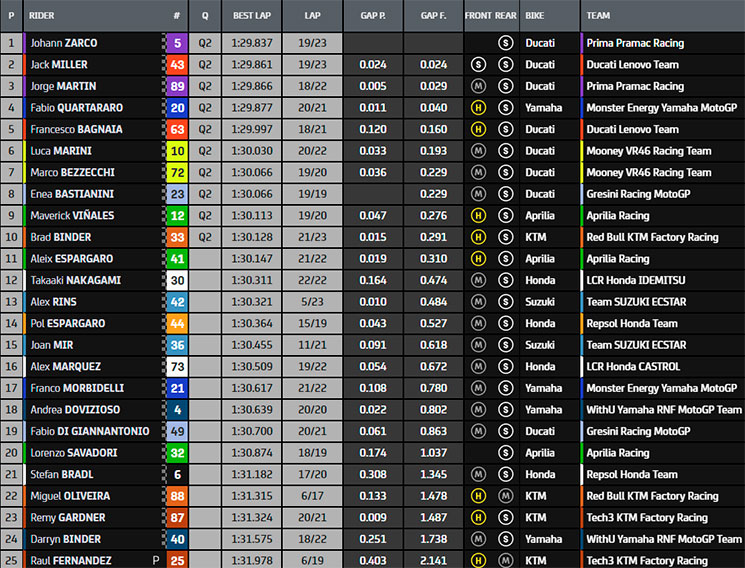Image resolution: width=745 pixels, height=568 pixels.
Task: Click the hard front tyre icon in Remy GARDNER's row
Action: [x=478, y=518]
